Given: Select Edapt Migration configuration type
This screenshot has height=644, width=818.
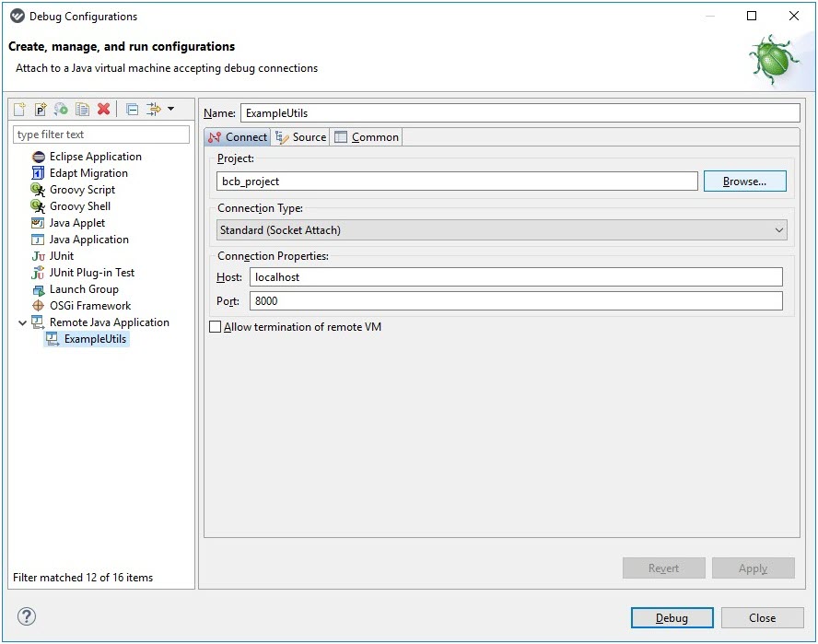Looking at the screenshot, I should coord(88,173).
